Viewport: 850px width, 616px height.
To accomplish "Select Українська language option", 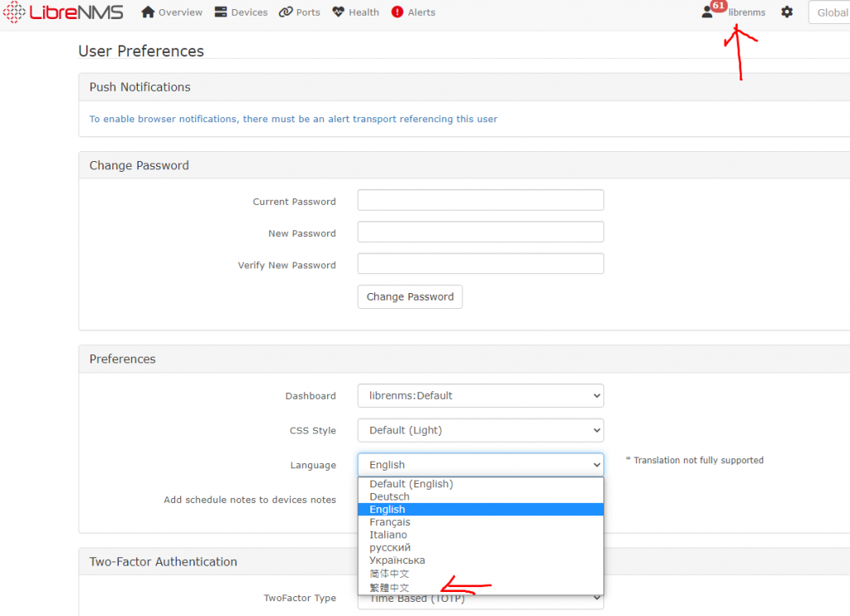I will click(x=481, y=560).
